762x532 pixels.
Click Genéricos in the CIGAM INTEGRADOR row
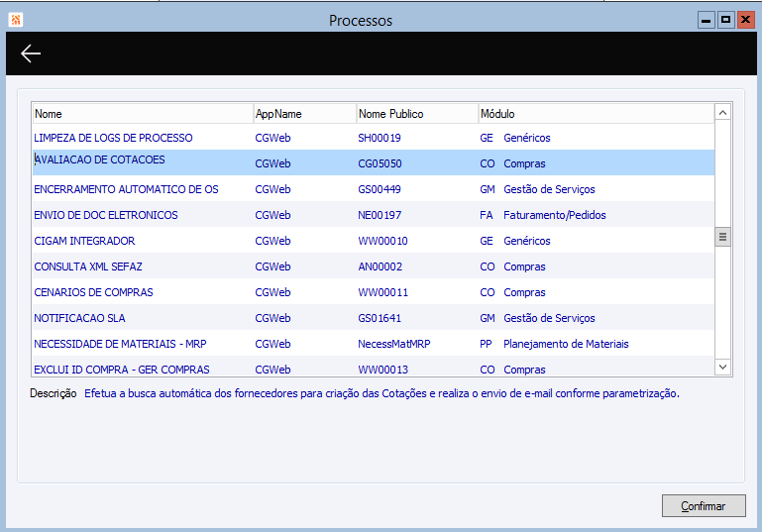point(527,241)
